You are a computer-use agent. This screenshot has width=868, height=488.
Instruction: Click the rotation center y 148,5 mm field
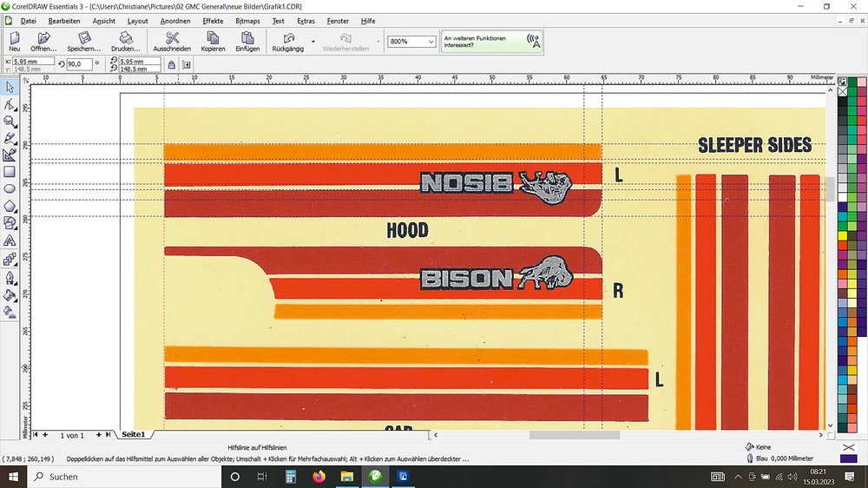click(x=140, y=69)
